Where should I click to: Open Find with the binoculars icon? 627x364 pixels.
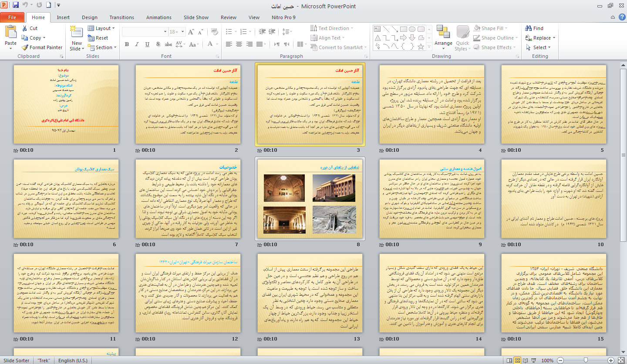pyautogui.click(x=529, y=28)
